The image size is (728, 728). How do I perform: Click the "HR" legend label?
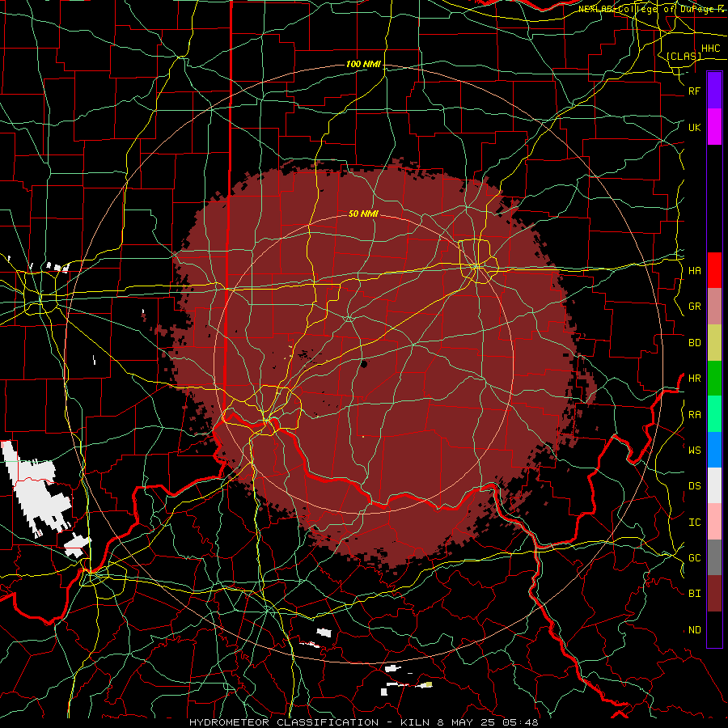[694, 379]
